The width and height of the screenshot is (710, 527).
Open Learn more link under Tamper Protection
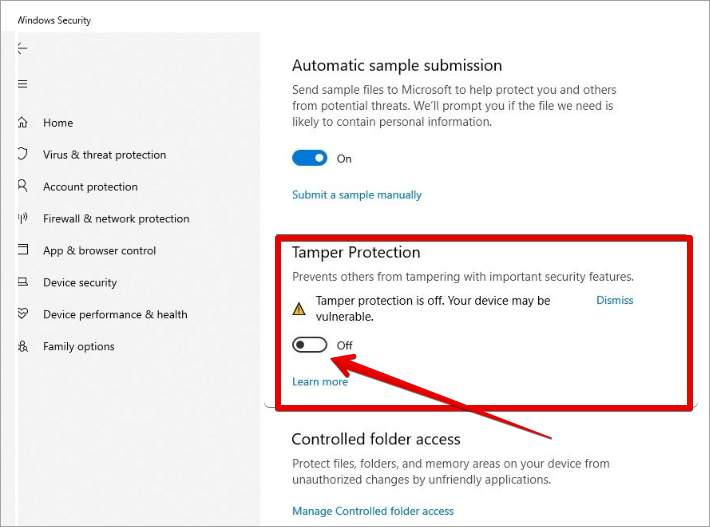320,382
